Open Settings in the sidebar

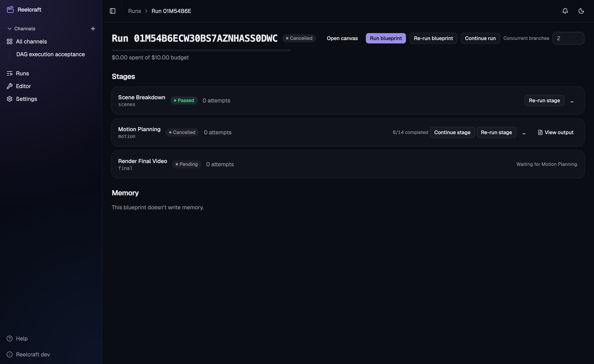(x=27, y=99)
